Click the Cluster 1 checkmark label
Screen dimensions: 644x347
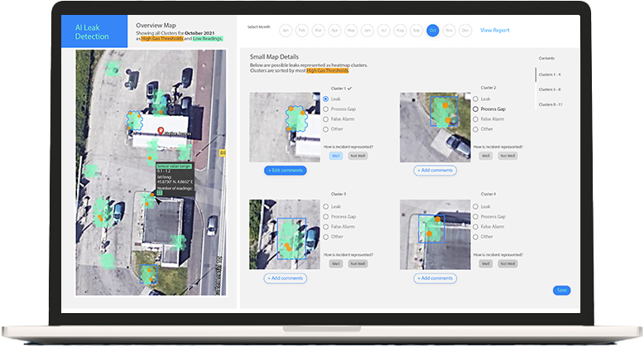(341, 89)
